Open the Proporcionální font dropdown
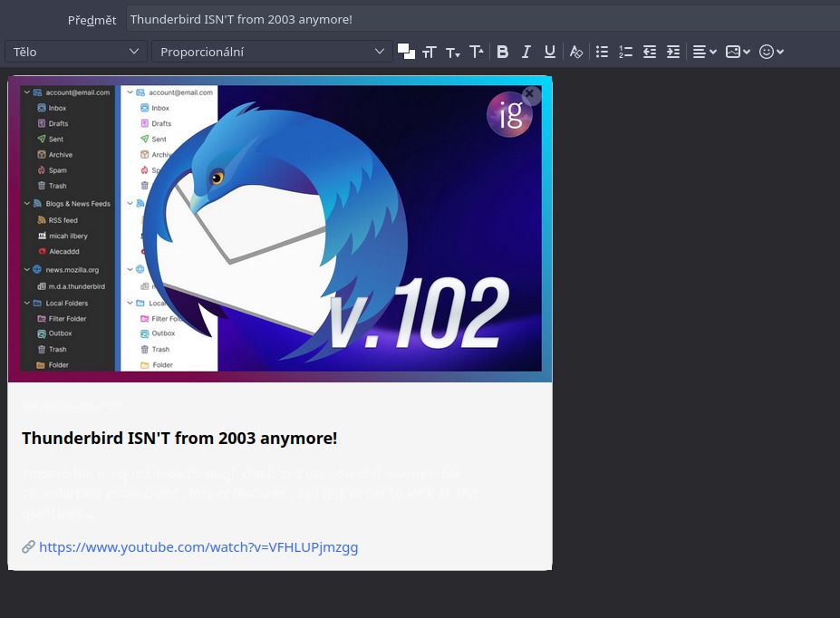 pos(272,52)
